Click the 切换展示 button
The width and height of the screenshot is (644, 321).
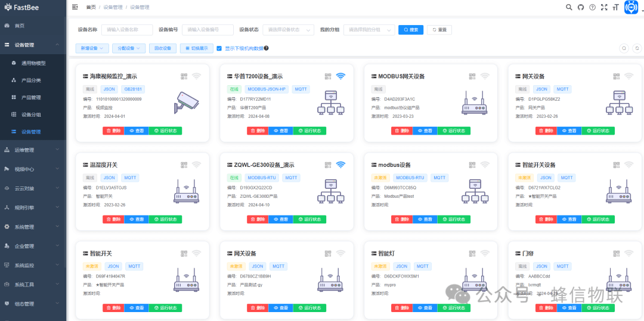pos(196,48)
